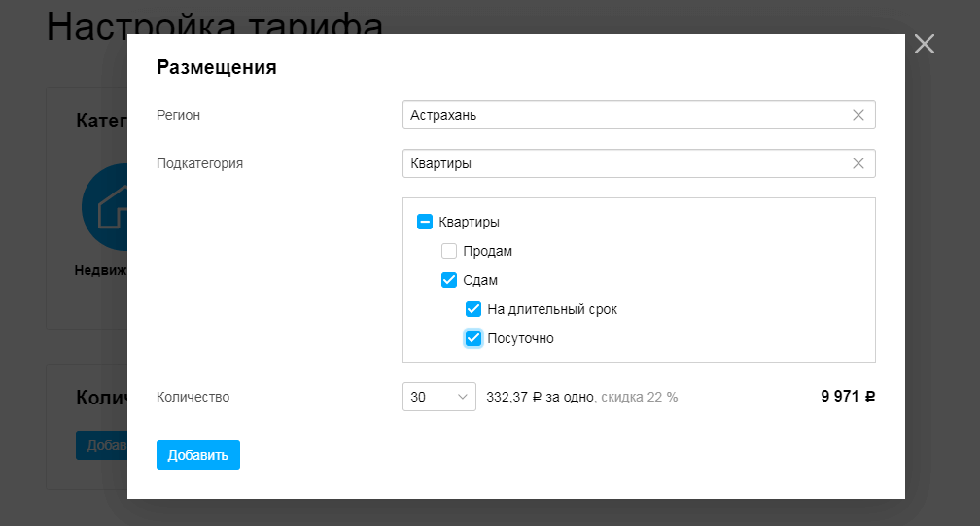This screenshot has height=526, width=980.
Task: Clear the Квартиры subcategory field
Action: click(857, 163)
